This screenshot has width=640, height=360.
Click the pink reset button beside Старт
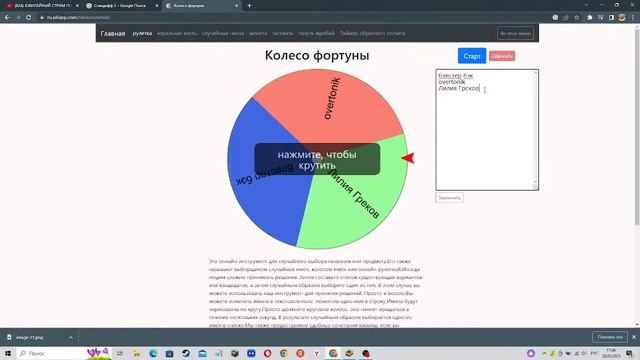502,56
